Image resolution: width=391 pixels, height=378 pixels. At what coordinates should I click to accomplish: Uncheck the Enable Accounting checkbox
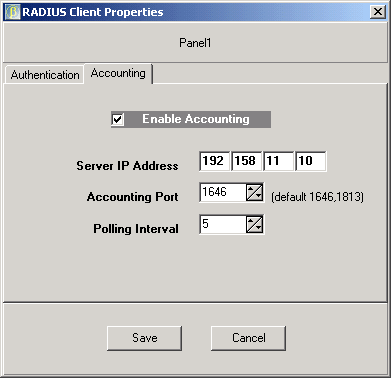118,119
